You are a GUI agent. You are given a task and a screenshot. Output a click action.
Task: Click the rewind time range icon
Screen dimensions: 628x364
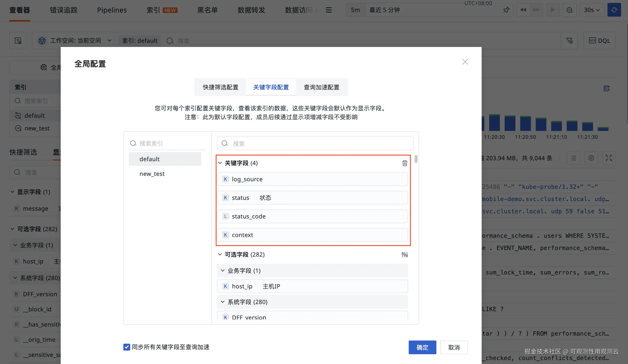tap(523, 10)
